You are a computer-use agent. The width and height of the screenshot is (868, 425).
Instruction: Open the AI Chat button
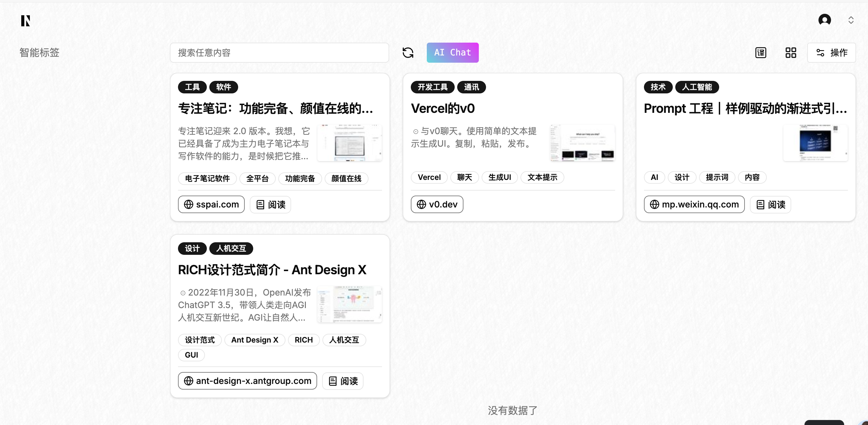(452, 53)
